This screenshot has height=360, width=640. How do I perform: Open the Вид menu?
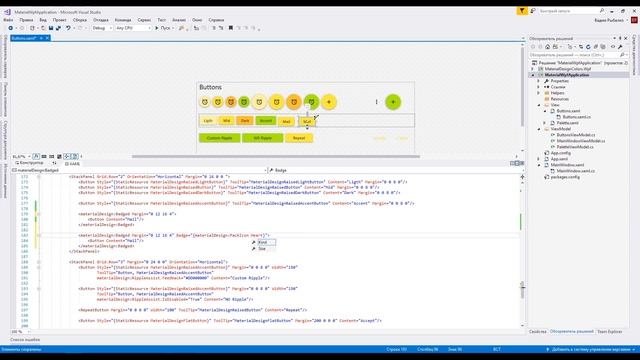click(43, 20)
